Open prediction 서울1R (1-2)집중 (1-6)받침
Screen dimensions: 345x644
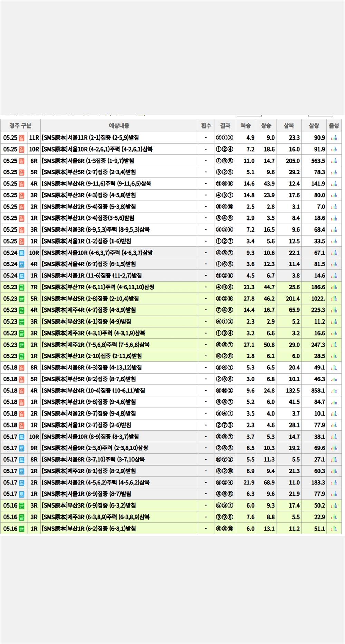86,241
